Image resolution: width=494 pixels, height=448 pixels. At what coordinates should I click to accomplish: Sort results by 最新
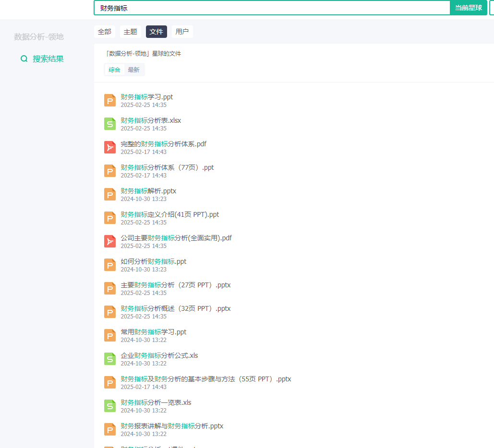[133, 70]
